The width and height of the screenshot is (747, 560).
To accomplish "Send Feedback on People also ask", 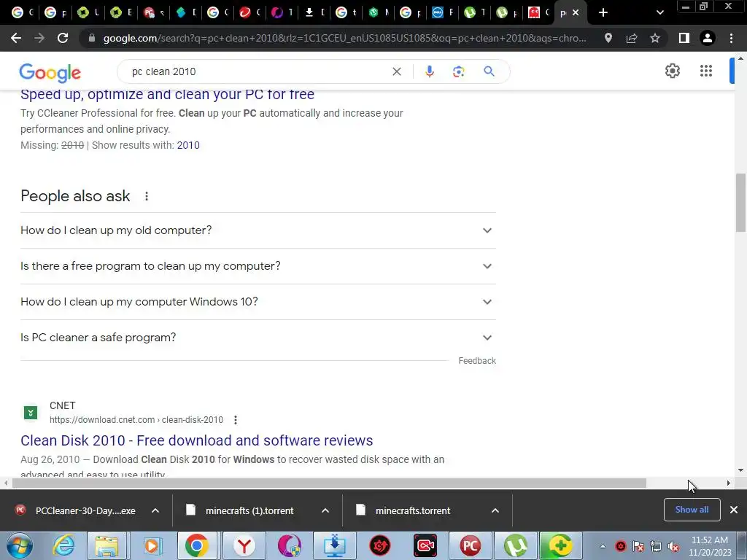I will (477, 361).
